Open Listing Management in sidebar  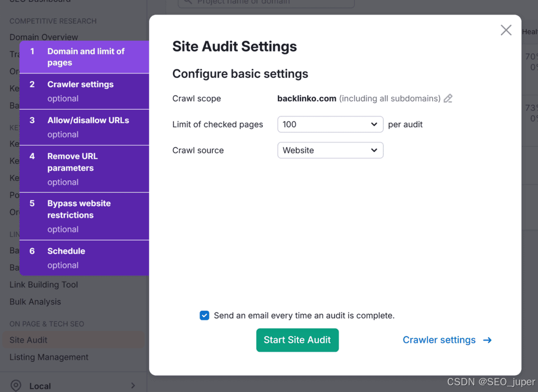coord(49,357)
